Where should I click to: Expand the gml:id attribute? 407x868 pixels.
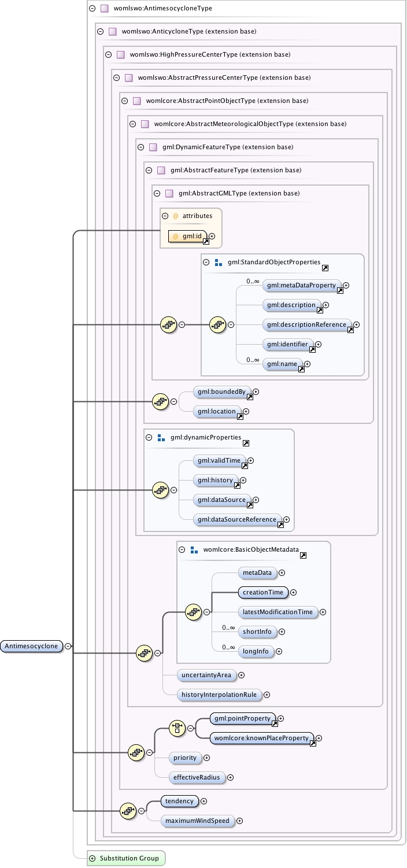(212, 236)
